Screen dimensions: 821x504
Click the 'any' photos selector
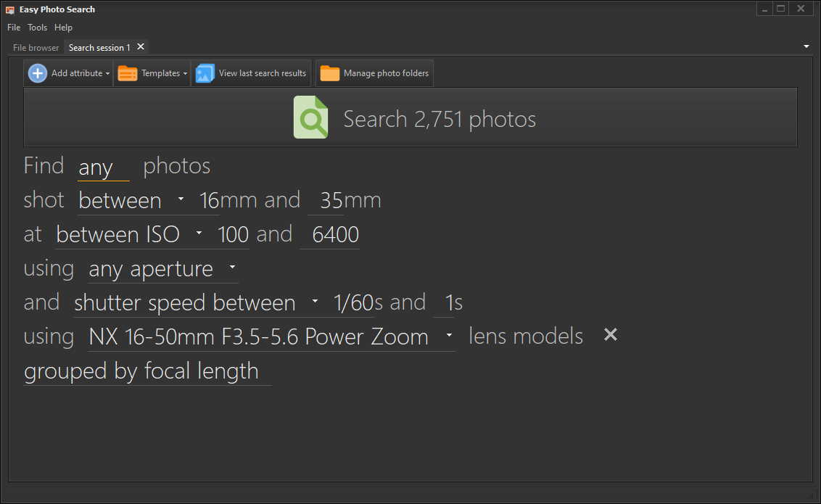point(103,168)
